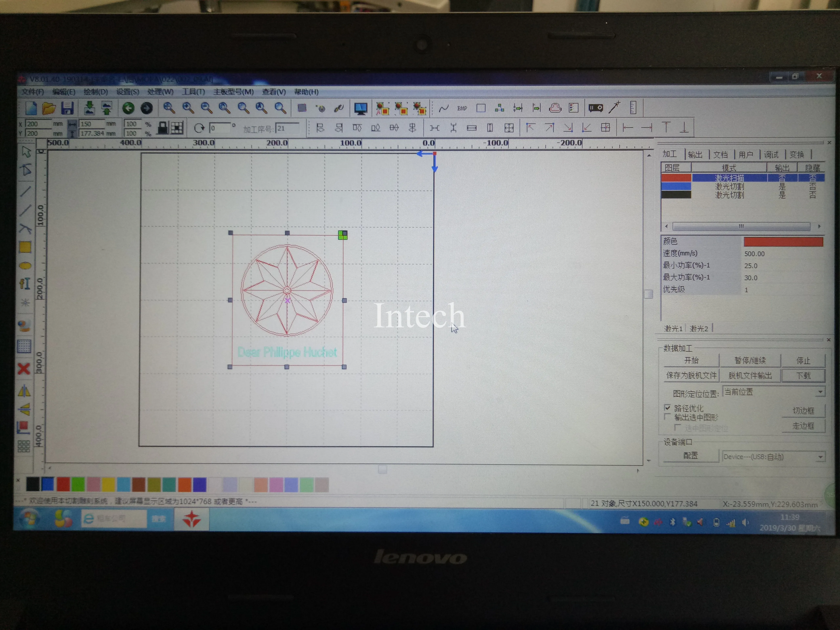Expand the 图形定位位置 dropdown
This screenshot has height=630, width=840.
point(820,392)
